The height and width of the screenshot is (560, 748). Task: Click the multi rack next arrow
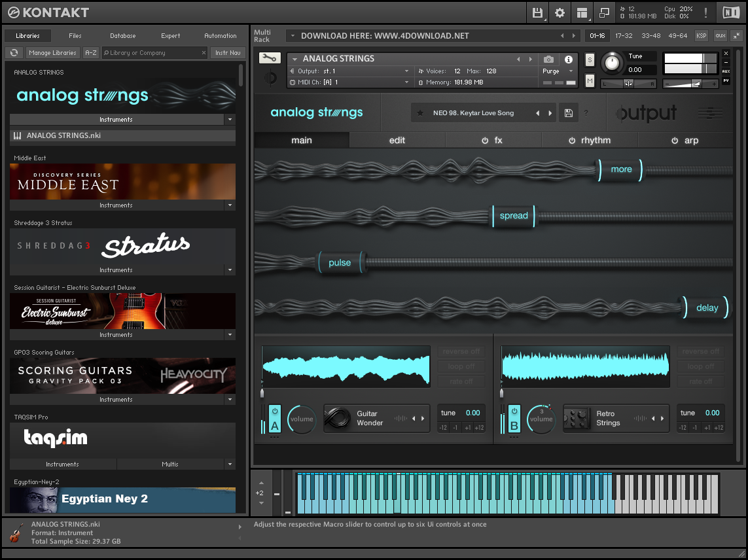(x=574, y=36)
